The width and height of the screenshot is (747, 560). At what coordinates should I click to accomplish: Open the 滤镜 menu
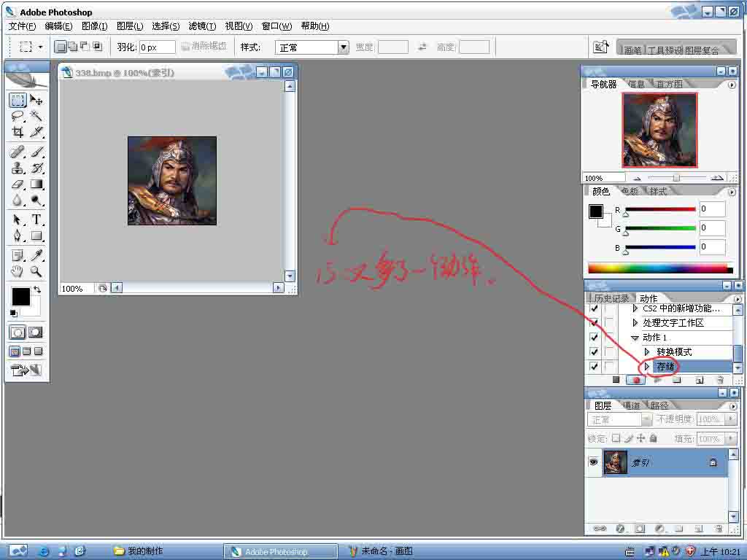(x=202, y=26)
